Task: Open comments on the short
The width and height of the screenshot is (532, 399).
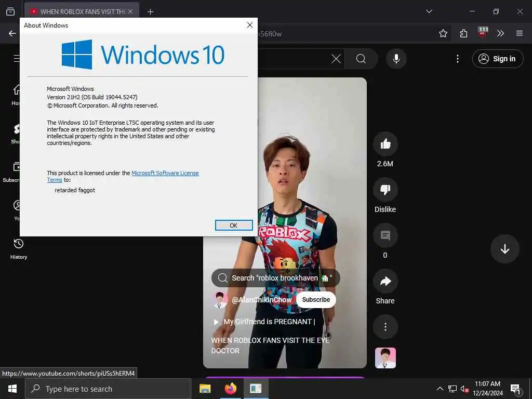Action: pyautogui.click(x=385, y=235)
